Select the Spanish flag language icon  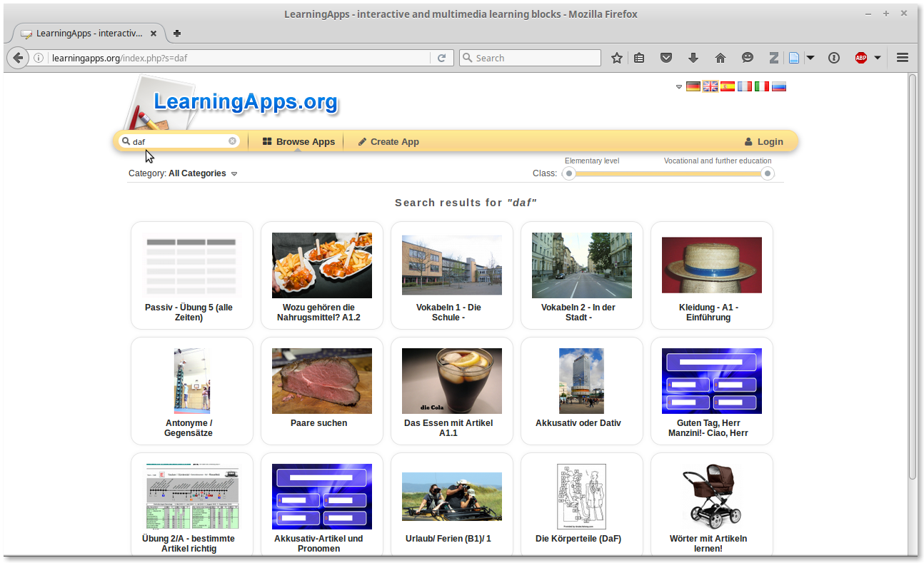point(728,86)
